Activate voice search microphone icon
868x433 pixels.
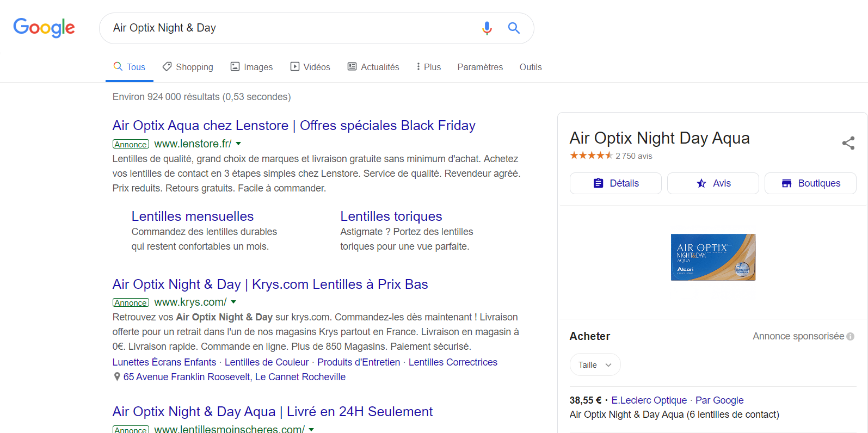pyautogui.click(x=487, y=28)
